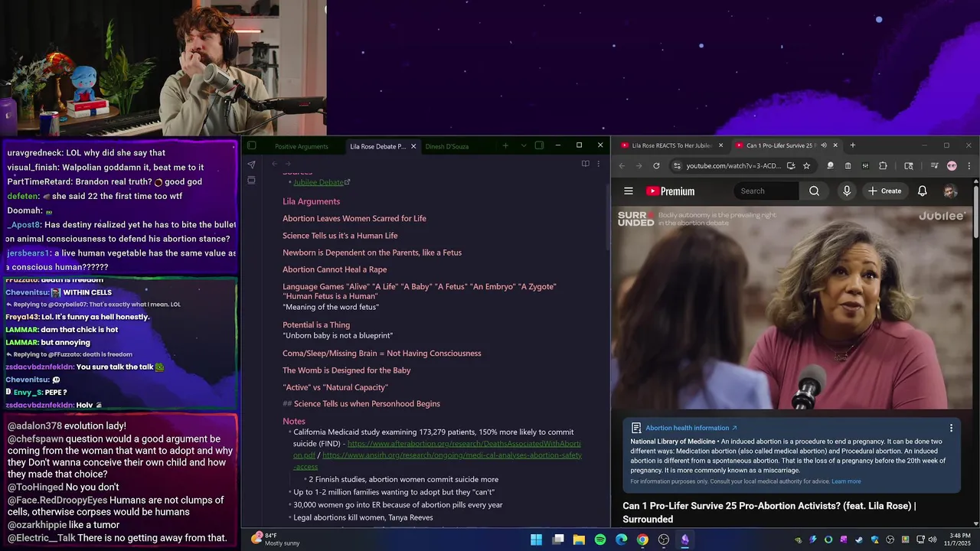The width and height of the screenshot is (980, 551).
Task: Open browser media controls icon
Action: pyautogui.click(x=935, y=165)
